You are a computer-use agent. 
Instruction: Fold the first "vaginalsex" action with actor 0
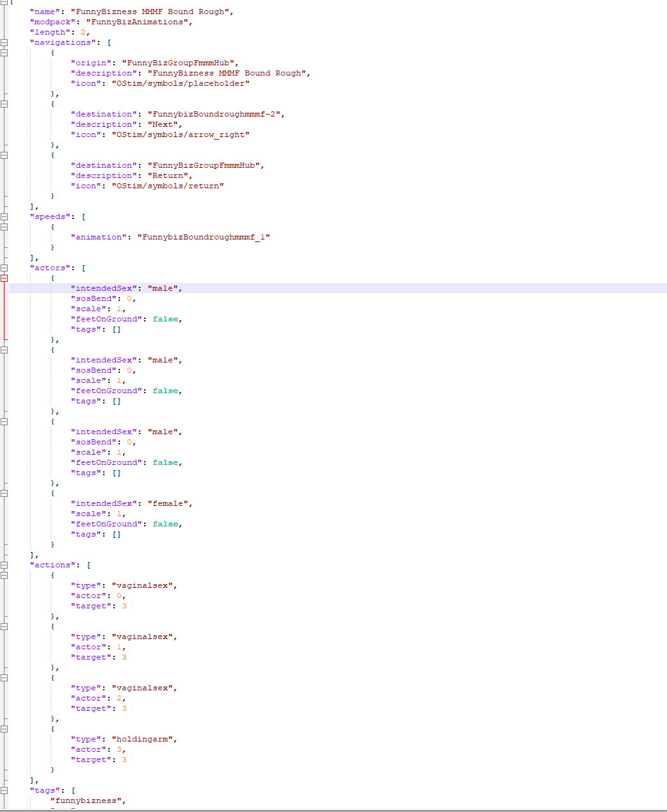(x=4, y=575)
